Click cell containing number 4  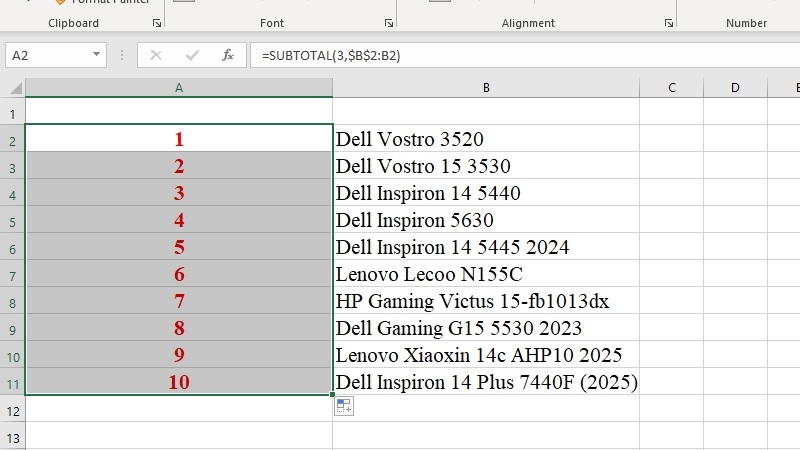[x=179, y=219]
